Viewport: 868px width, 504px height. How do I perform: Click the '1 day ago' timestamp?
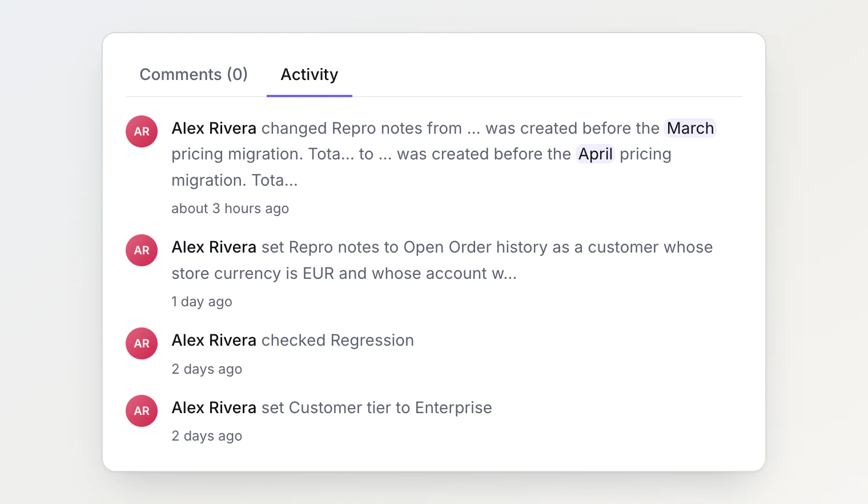202,302
